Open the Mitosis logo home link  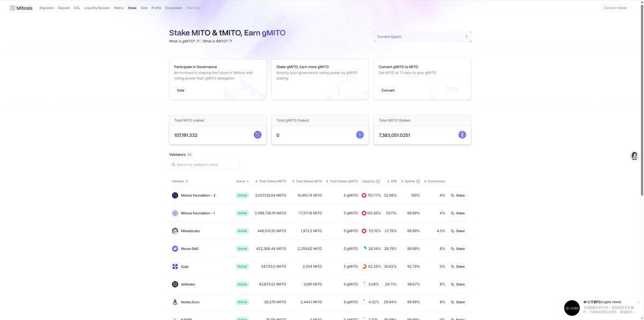coord(21,8)
